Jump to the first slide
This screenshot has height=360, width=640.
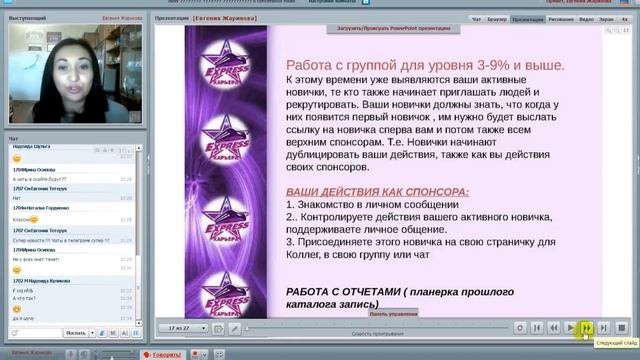537,328
